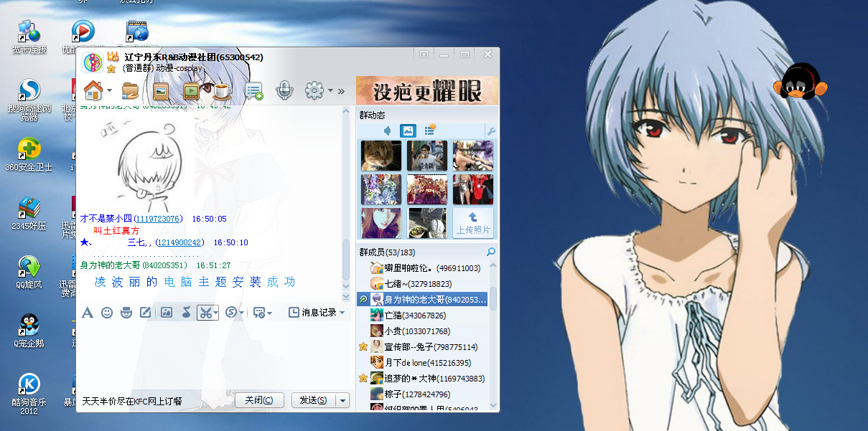Expand the S icon dropdown arrow
868x431 pixels.
tap(241, 313)
